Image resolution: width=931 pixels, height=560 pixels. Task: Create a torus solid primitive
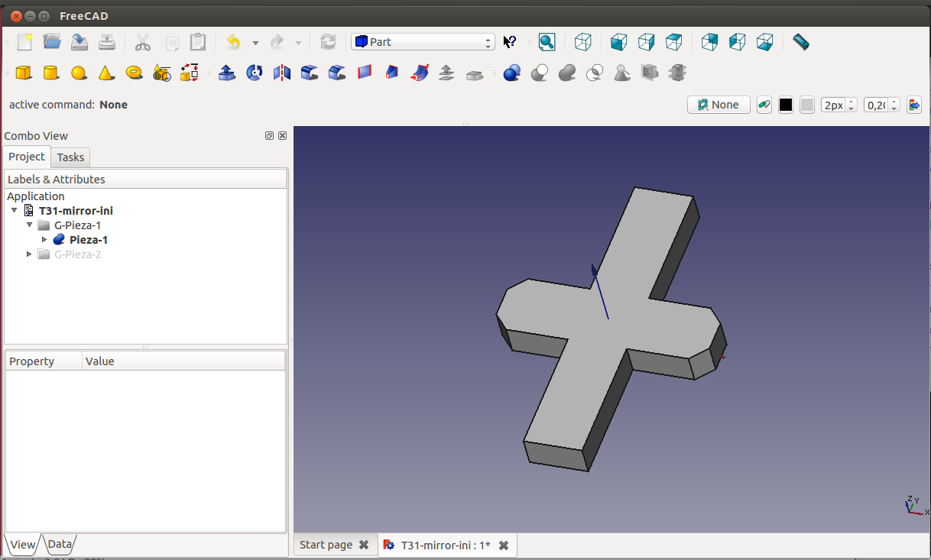tap(135, 73)
